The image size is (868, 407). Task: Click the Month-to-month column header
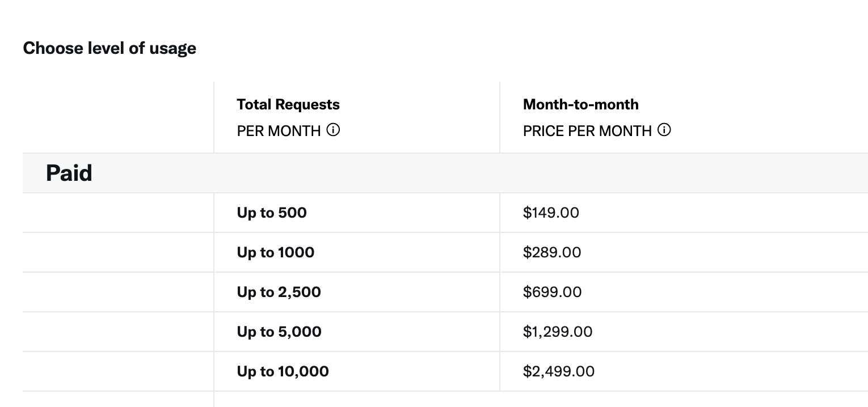pos(581,104)
